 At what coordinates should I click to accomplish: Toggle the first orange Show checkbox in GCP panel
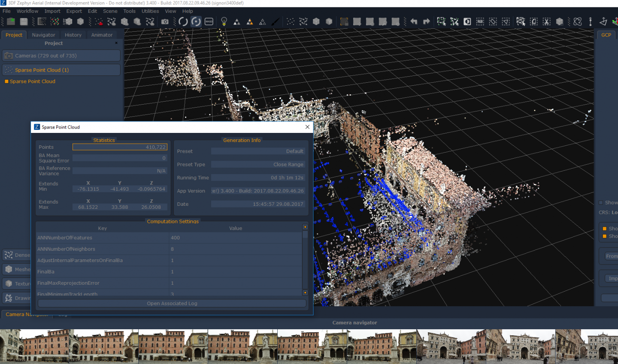click(605, 229)
